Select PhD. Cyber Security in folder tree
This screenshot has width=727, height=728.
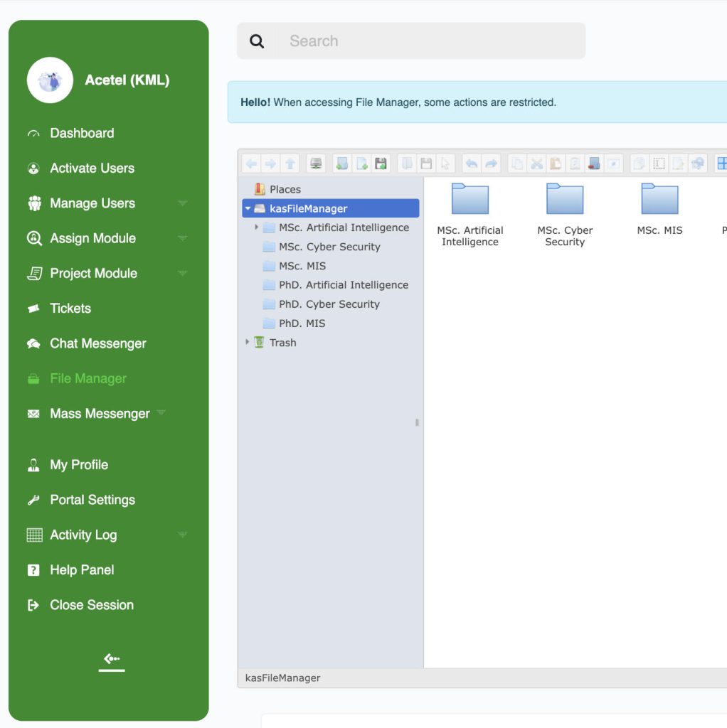(x=329, y=304)
